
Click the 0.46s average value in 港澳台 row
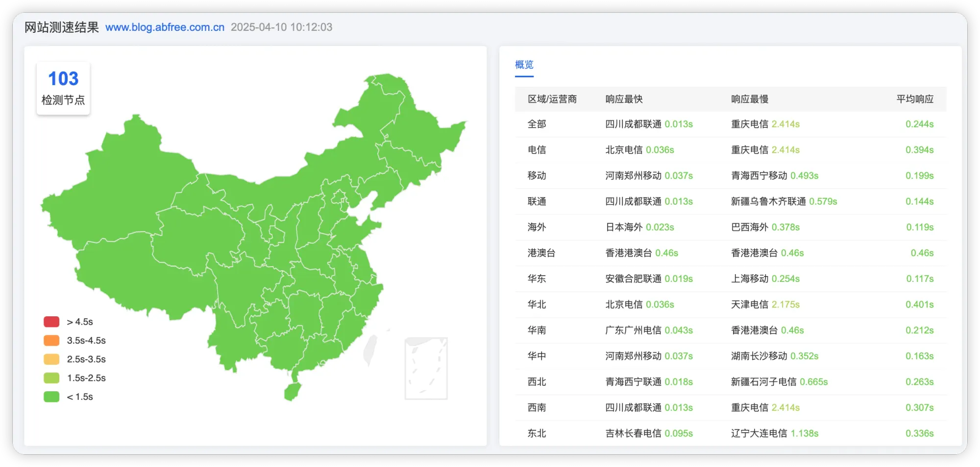coord(922,253)
